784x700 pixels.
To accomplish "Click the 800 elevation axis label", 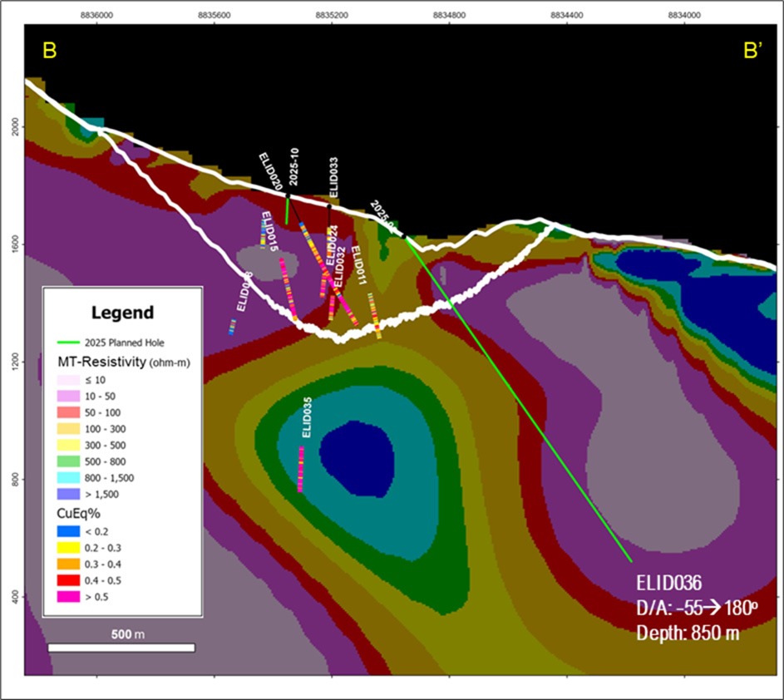I will [16, 480].
